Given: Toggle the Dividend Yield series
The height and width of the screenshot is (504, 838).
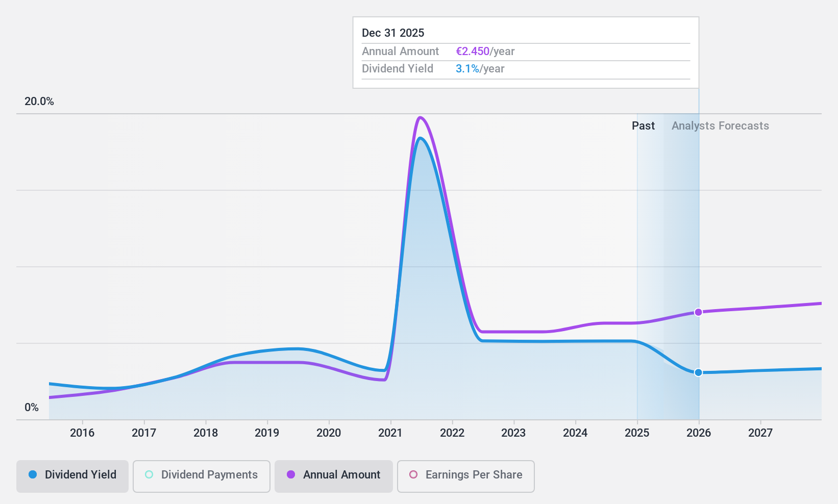Looking at the screenshot, I should (72, 476).
